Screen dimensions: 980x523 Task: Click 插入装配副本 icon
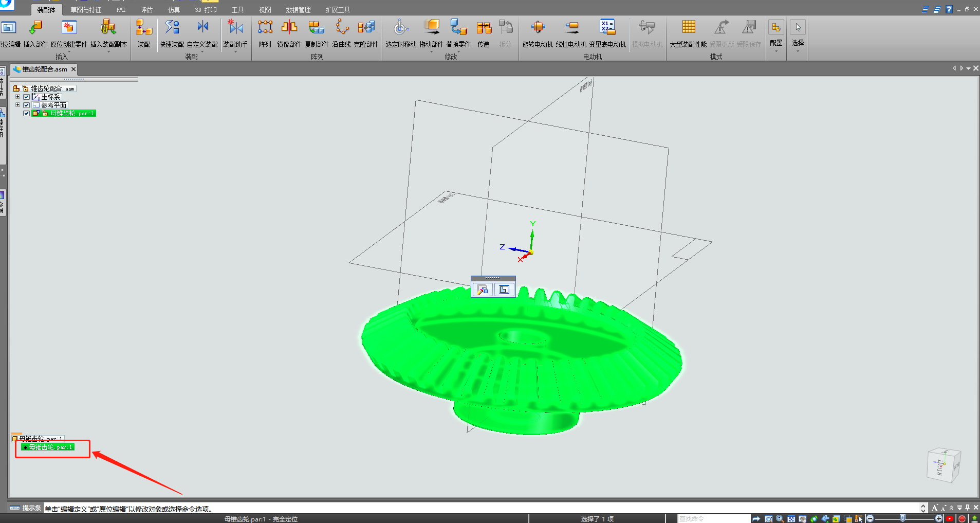click(x=108, y=28)
